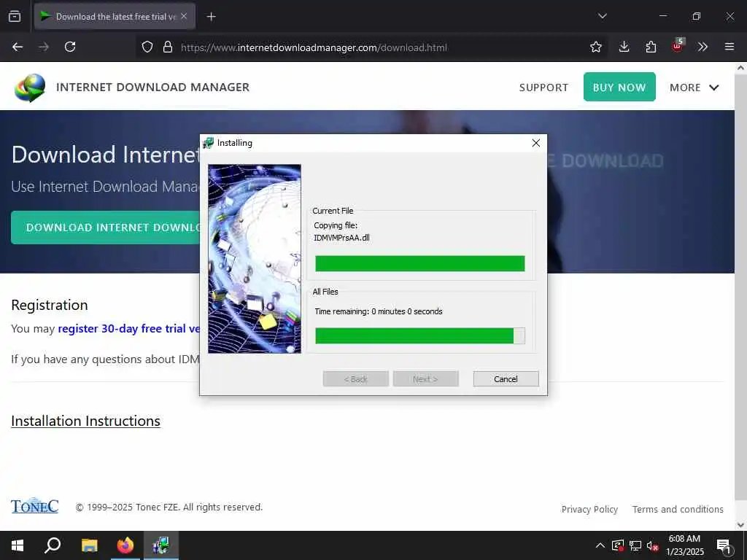Open the muted volume tray icon

(653, 545)
